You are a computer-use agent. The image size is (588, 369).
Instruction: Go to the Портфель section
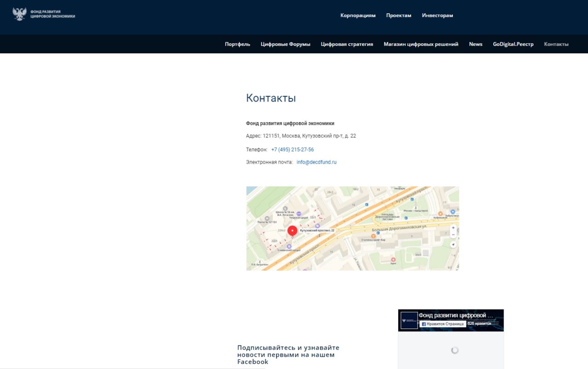[x=237, y=44]
